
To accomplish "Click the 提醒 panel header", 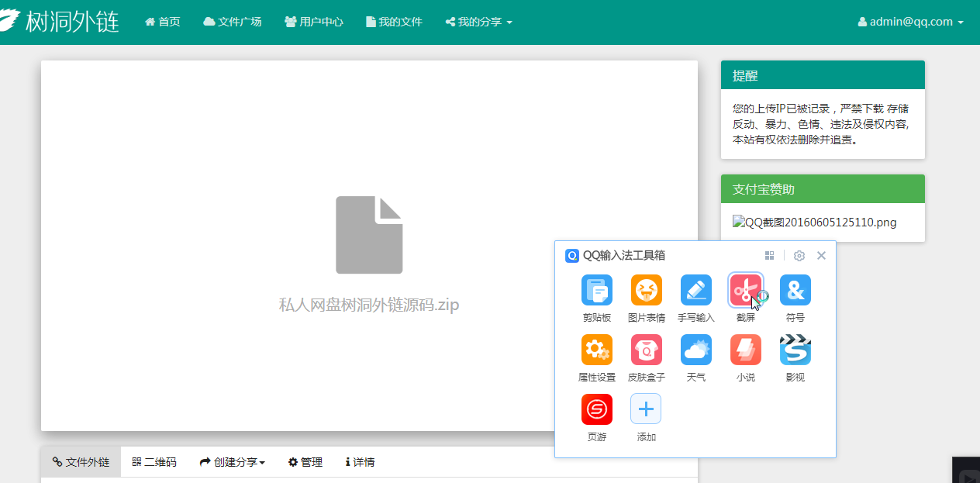I will point(823,75).
